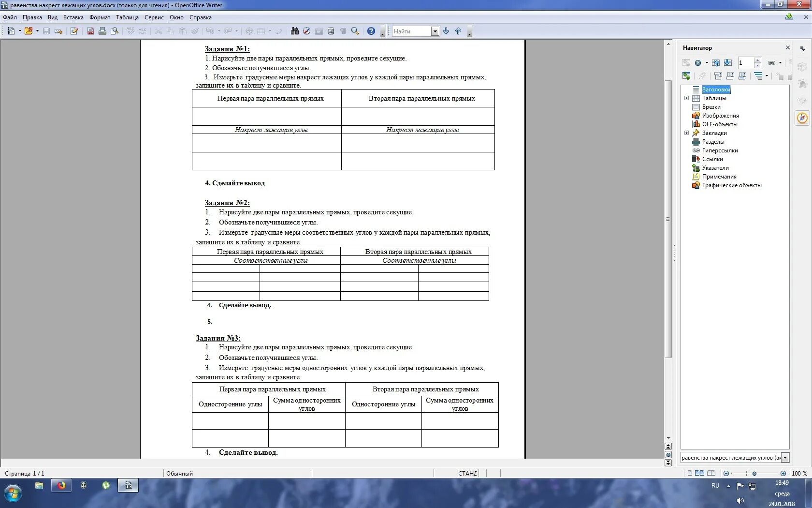Open Drag Mode dropdown in Navigator
Image resolution: width=812 pixels, height=508 pixels.
coord(780,62)
